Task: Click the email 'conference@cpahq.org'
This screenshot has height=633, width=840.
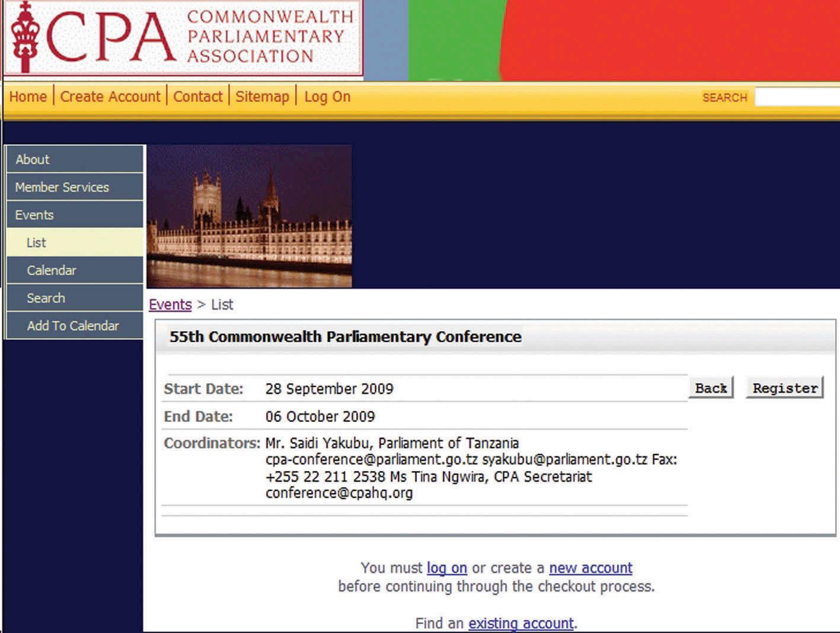Action: [339, 493]
